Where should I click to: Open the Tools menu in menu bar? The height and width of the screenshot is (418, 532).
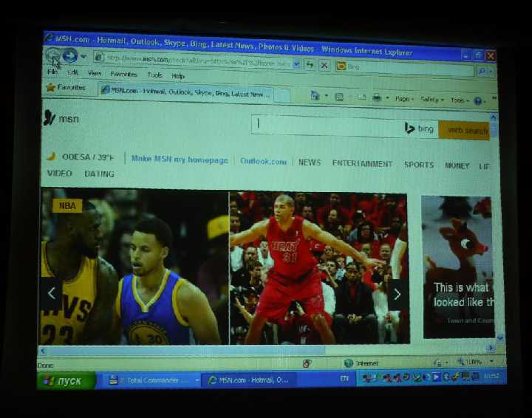click(154, 75)
